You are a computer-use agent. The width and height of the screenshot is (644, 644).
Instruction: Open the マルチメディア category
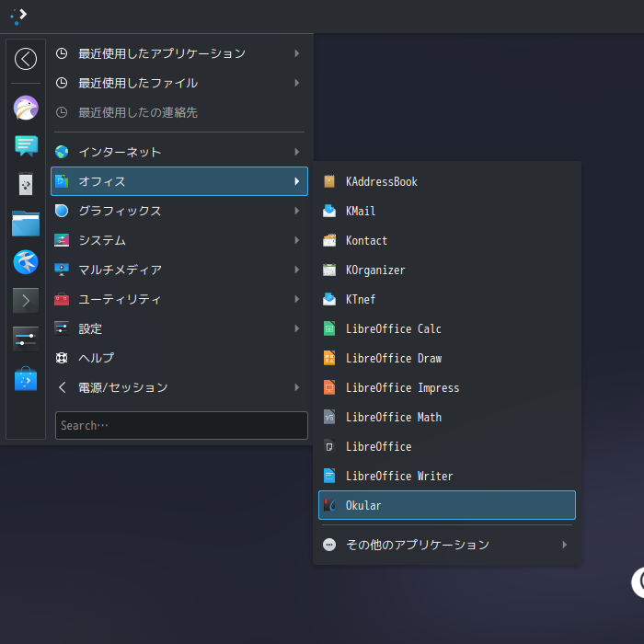pyautogui.click(x=179, y=270)
